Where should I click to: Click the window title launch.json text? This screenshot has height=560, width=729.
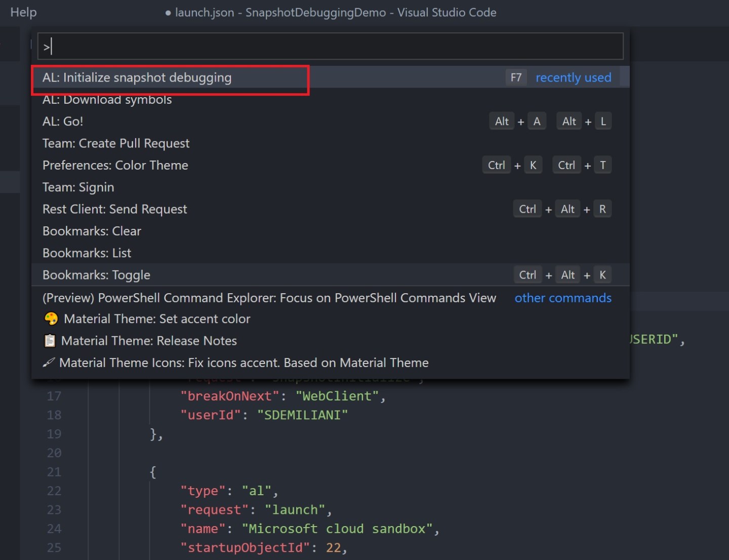click(205, 12)
